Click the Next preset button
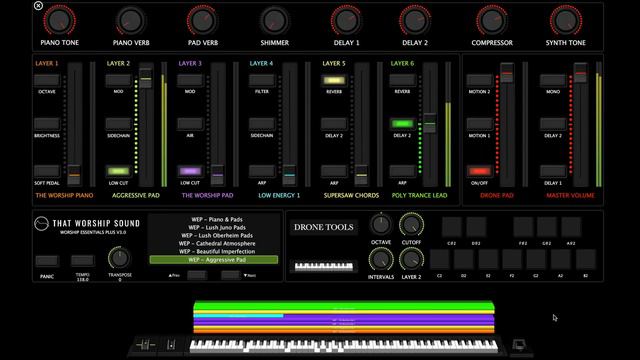This screenshot has height=360, width=640. (x=231, y=276)
